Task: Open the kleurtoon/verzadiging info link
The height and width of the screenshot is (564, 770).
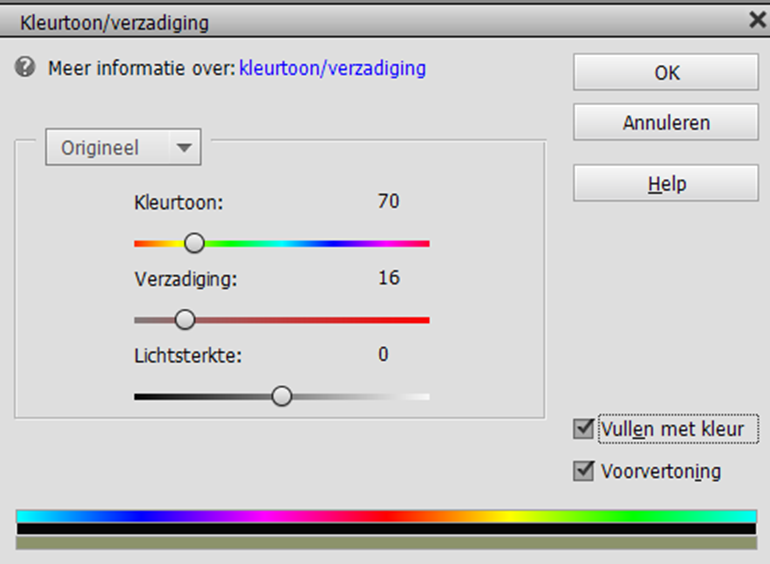Action: point(332,69)
